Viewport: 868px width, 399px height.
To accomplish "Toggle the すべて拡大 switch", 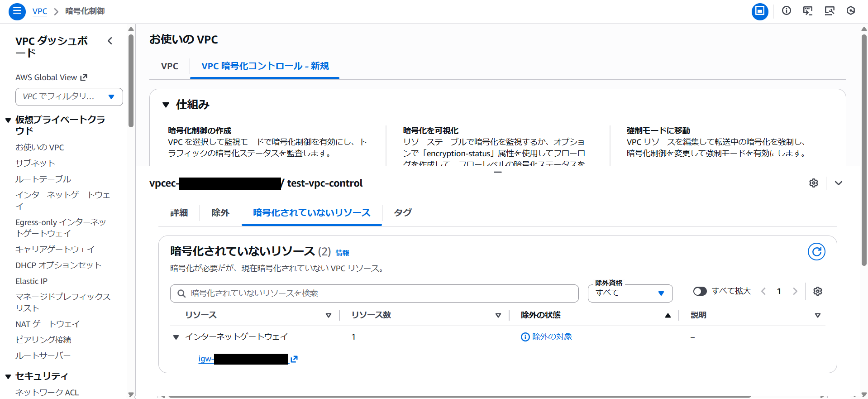I will pyautogui.click(x=700, y=291).
